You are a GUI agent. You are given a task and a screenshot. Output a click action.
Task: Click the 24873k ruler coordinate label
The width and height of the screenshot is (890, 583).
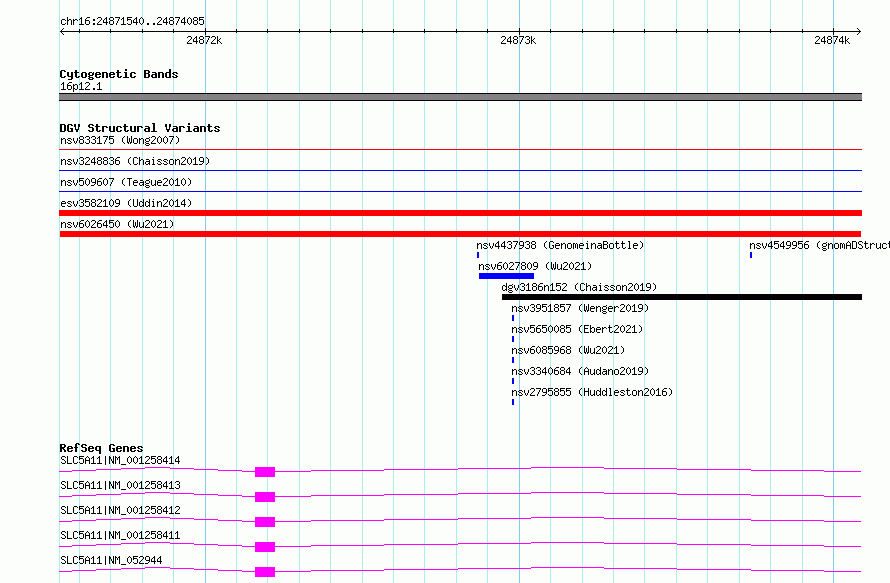pyautogui.click(x=518, y=40)
